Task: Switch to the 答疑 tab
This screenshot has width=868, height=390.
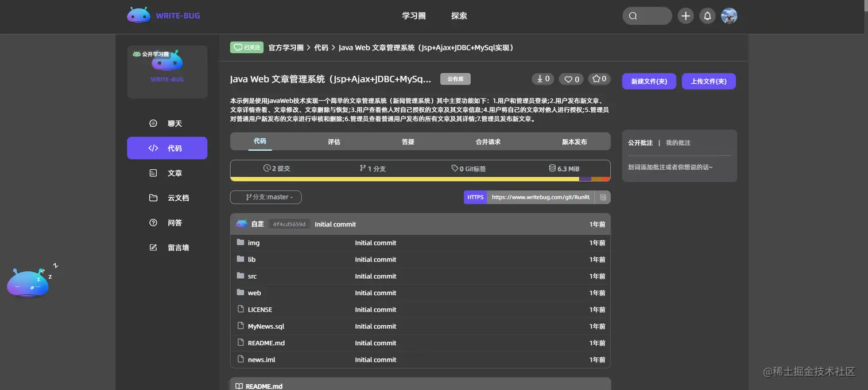Action: (408, 142)
